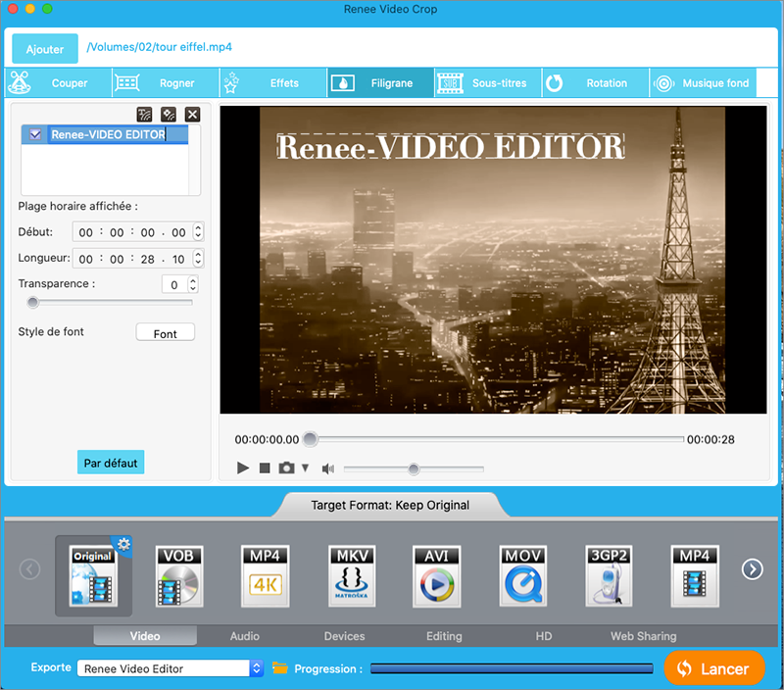This screenshot has height=690, width=784.
Task: Reset watermark settings with Par défaut
Action: coord(110,462)
